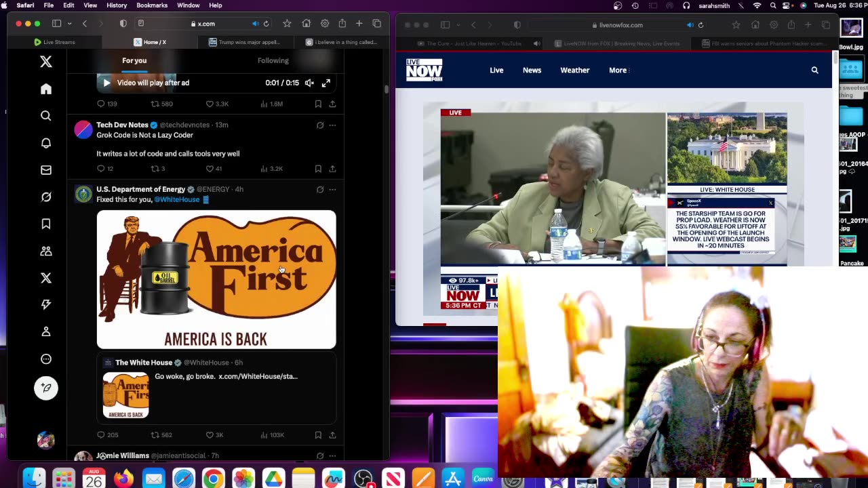Open a new tab in x.com window

[359, 24]
